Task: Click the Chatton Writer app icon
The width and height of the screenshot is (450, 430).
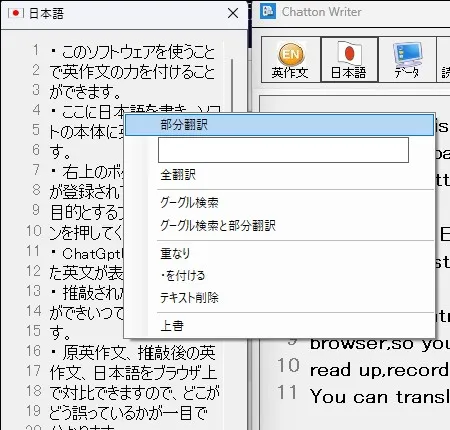Action: [268, 12]
